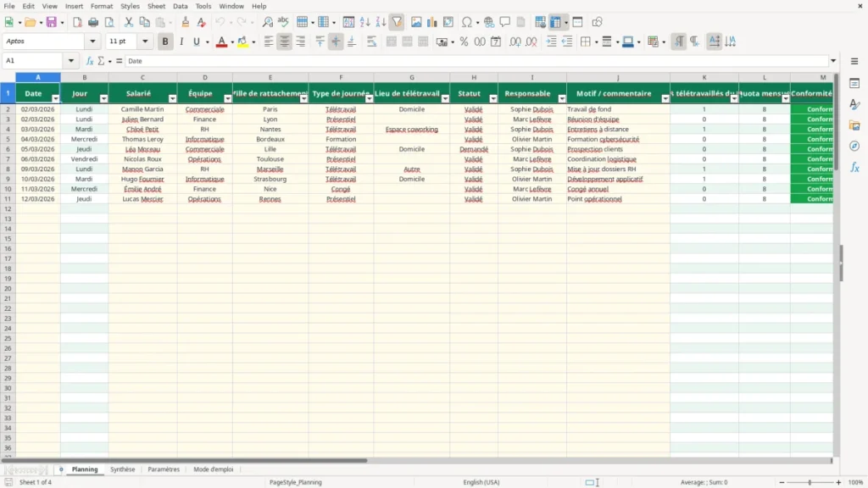Insert Chart icon

432,22
